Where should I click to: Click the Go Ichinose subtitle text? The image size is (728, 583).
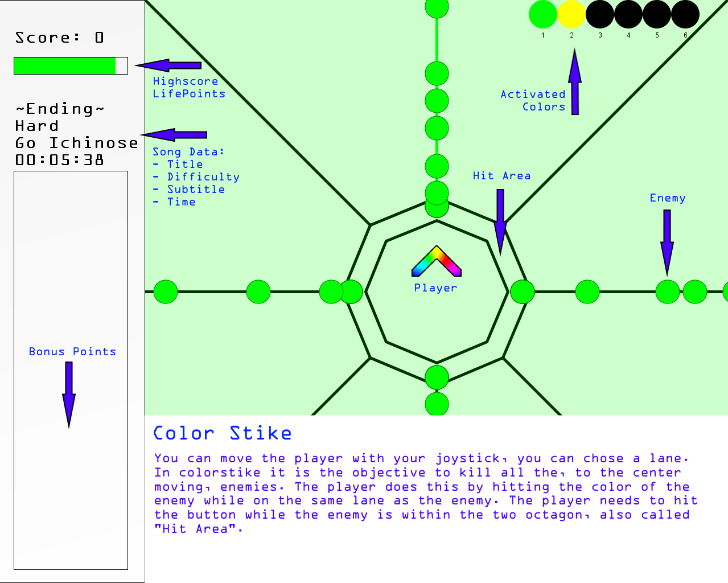point(76,143)
